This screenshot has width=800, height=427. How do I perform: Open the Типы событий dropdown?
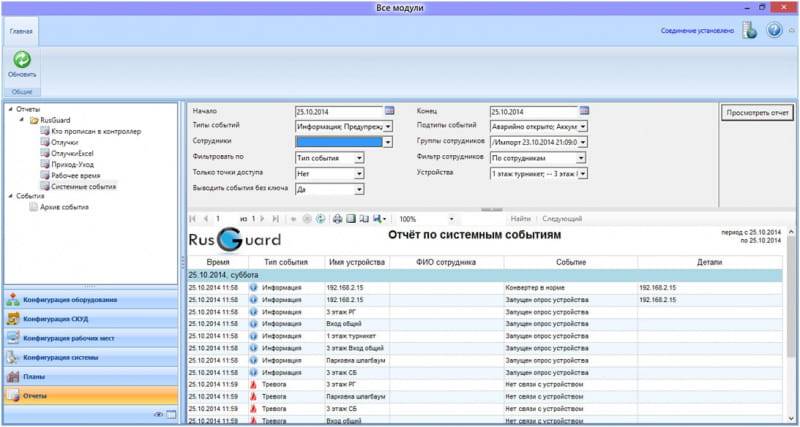(388, 127)
